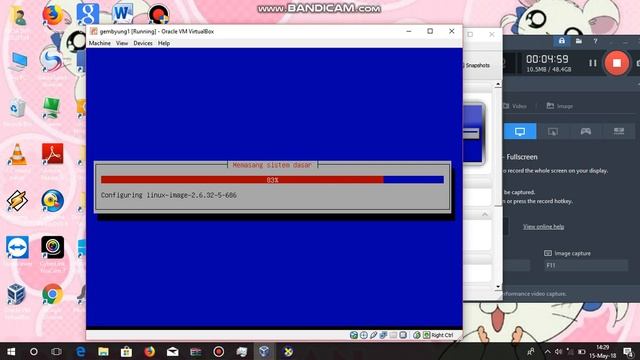Click the display status icon in VM bar
The width and height of the screenshot is (640, 360).
pos(393,335)
